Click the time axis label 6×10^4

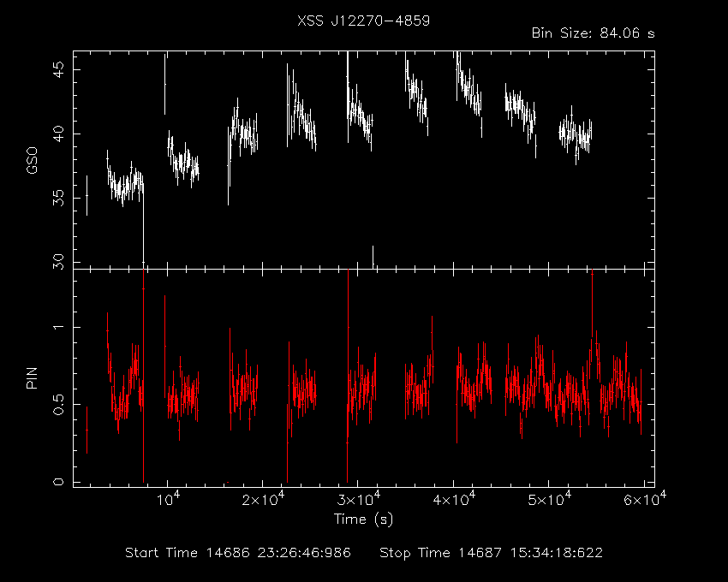pos(646,499)
